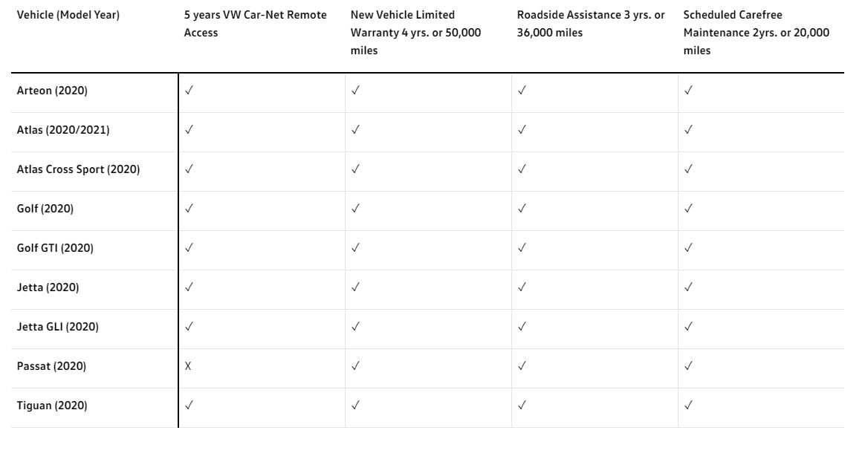Click the Passat (2020) row label

[51, 366]
